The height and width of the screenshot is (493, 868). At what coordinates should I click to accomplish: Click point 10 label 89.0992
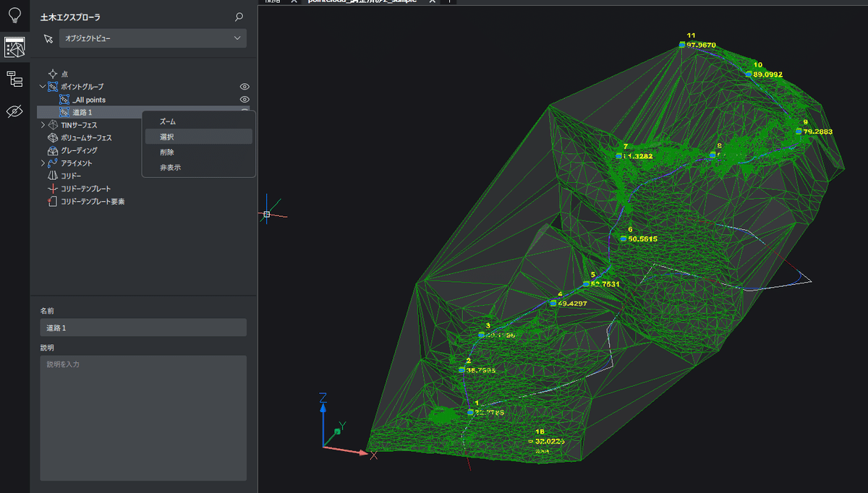[x=767, y=74]
